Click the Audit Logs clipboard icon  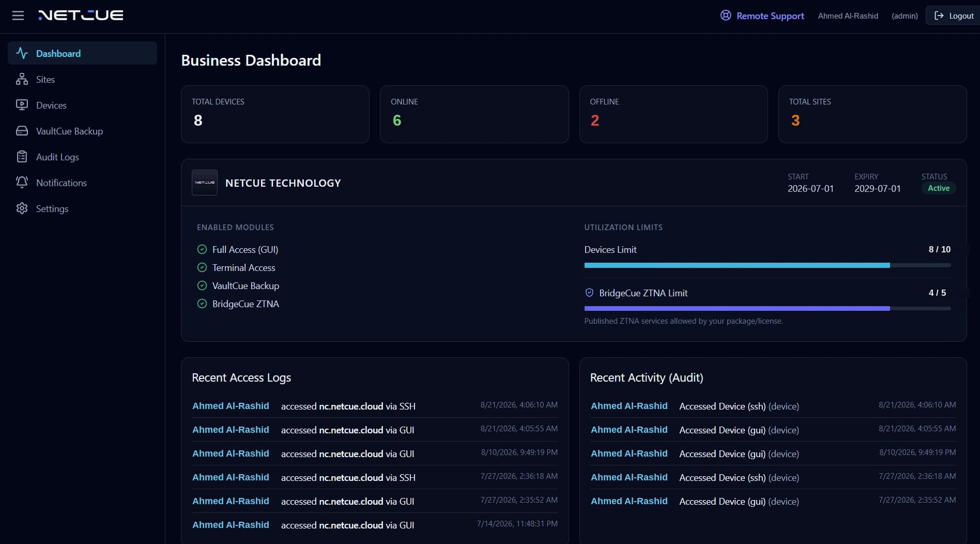click(x=22, y=157)
